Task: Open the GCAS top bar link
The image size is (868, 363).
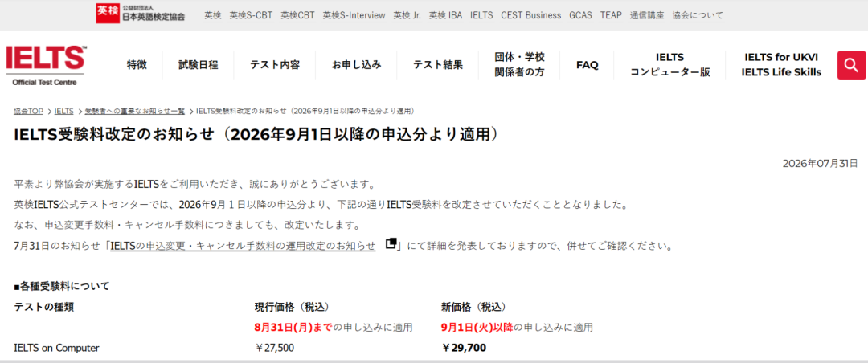Action: (x=581, y=15)
